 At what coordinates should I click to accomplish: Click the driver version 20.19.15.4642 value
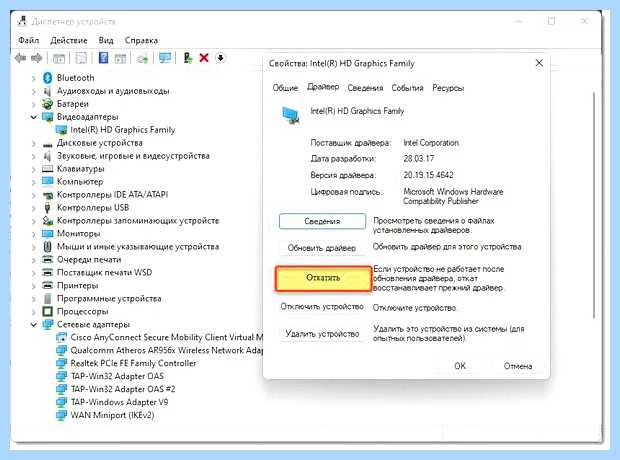tap(428, 175)
